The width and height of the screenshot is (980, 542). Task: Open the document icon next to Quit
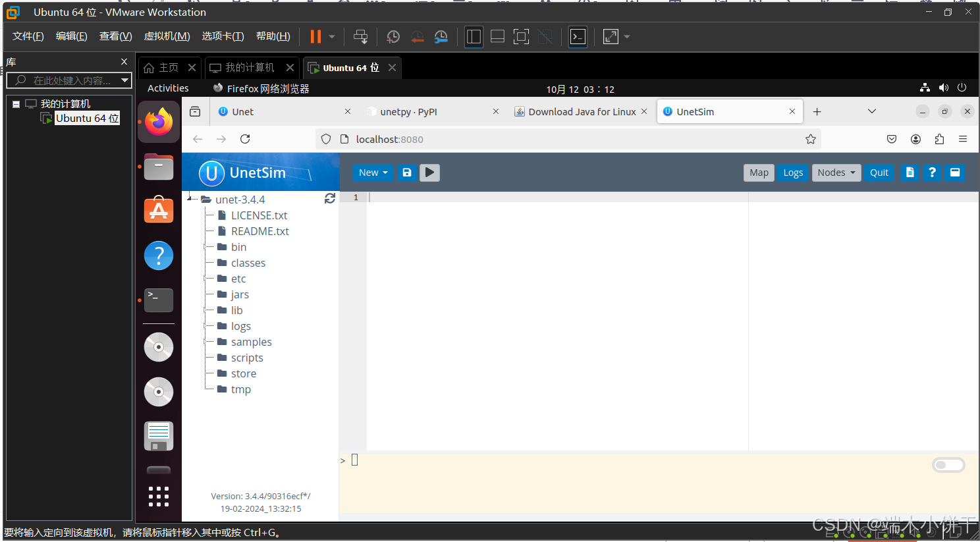tap(910, 173)
